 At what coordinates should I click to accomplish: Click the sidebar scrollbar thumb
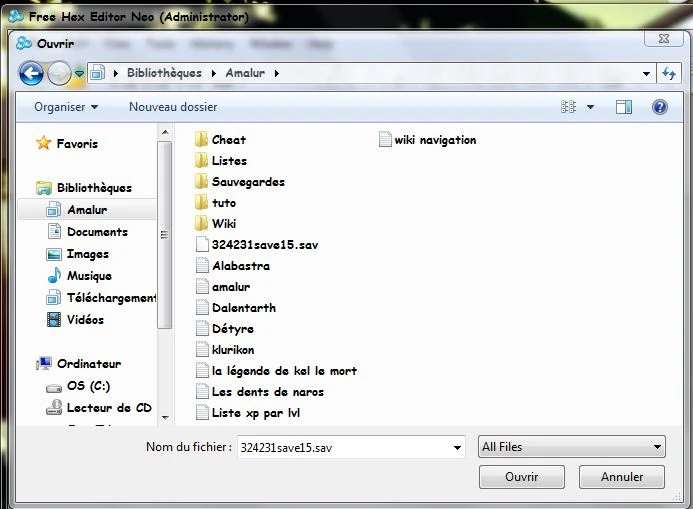(165, 235)
